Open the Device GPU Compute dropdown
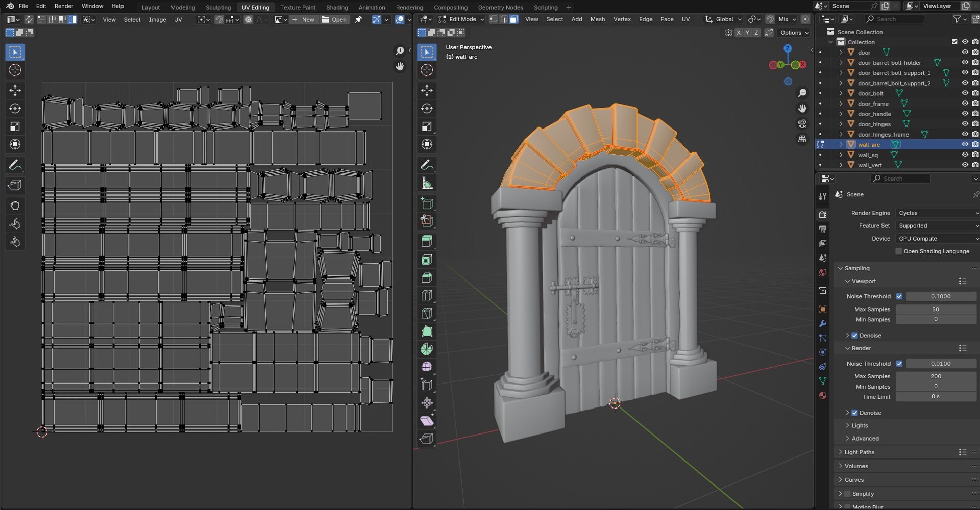Viewport: 980px width, 510px height. [938, 239]
